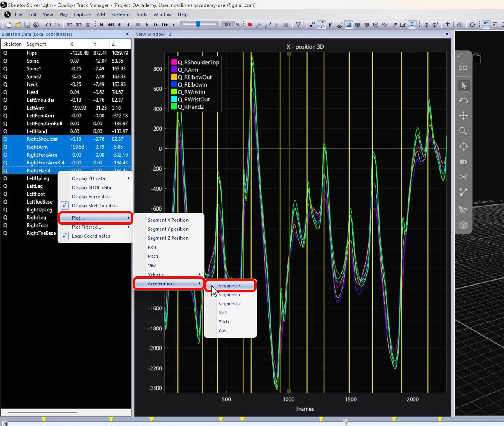Open Project Options gear icon

click(x=36, y=25)
